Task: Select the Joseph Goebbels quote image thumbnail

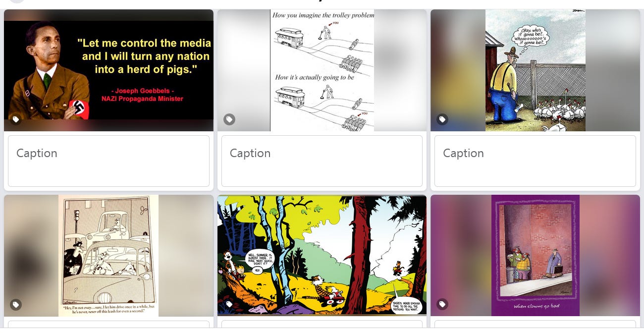Action: pos(108,70)
